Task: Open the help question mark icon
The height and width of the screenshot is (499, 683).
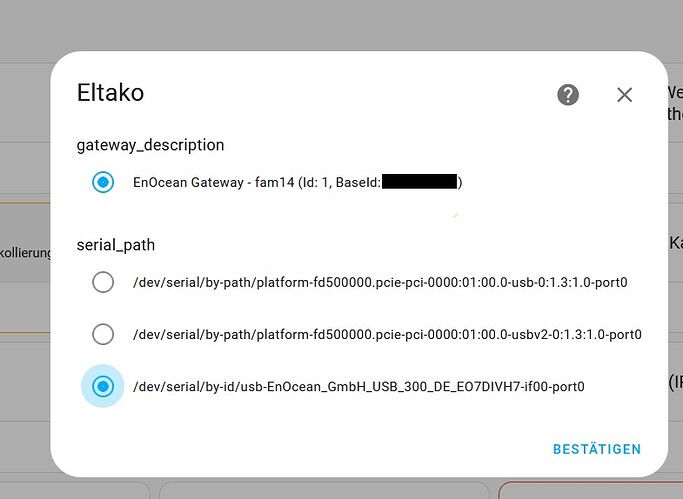Action: [568, 95]
